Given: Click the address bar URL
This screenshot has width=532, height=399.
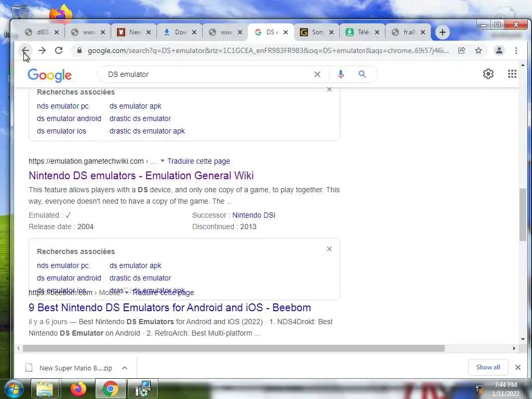Looking at the screenshot, I should pyautogui.click(x=268, y=50).
